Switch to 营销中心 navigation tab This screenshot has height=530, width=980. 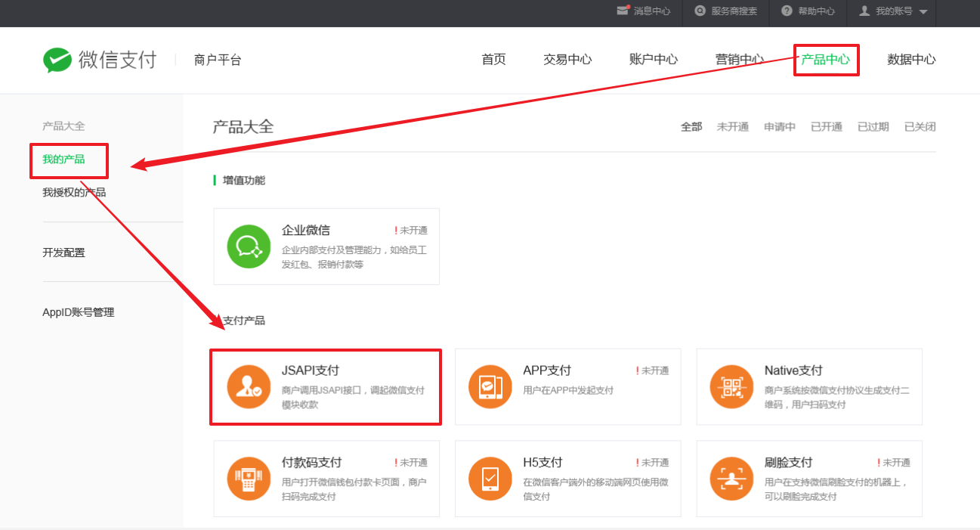pos(740,60)
